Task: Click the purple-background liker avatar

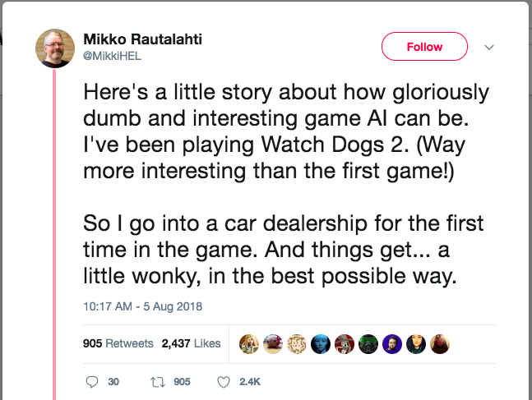Action: pyautogui.click(x=393, y=343)
